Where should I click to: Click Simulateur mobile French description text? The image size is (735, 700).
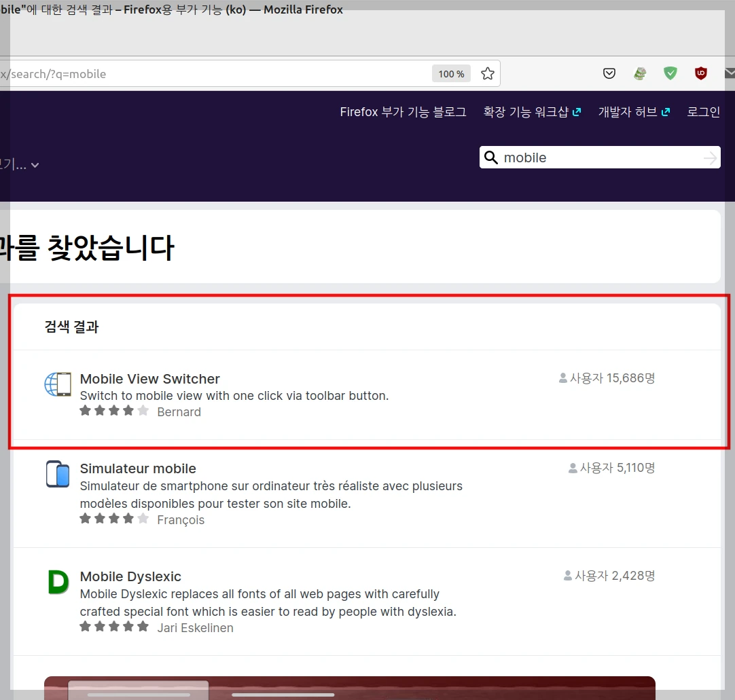pos(271,495)
